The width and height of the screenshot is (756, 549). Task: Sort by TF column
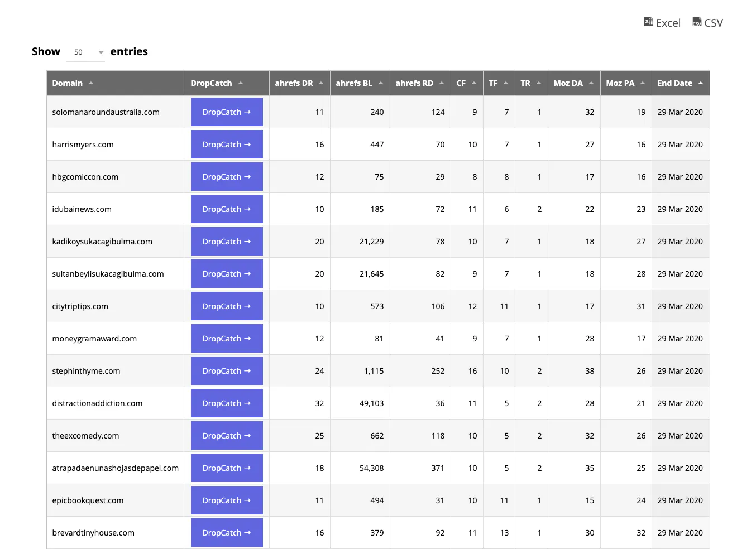(x=499, y=83)
